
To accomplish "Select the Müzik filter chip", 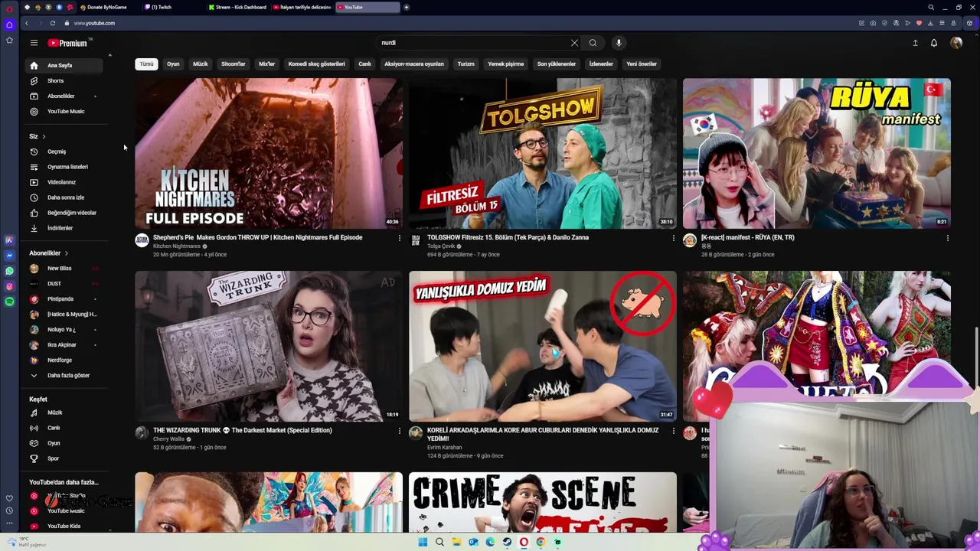I will (x=201, y=64).
